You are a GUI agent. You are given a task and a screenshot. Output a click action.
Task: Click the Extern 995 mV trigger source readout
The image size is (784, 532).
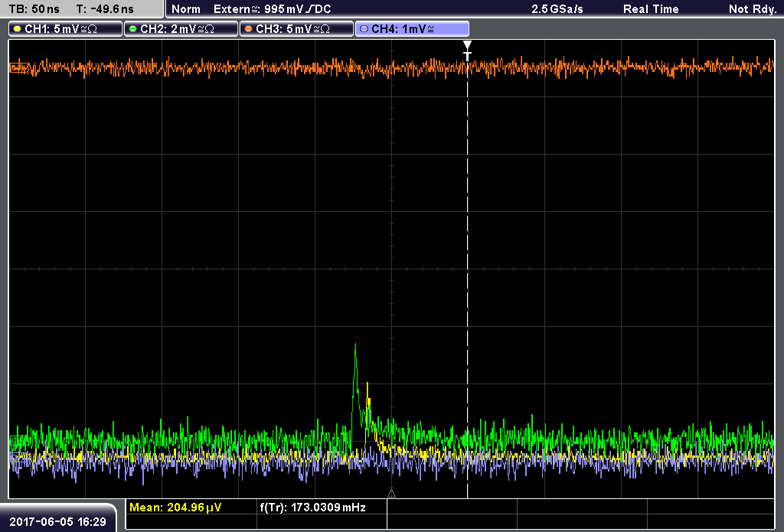[273, 9]
